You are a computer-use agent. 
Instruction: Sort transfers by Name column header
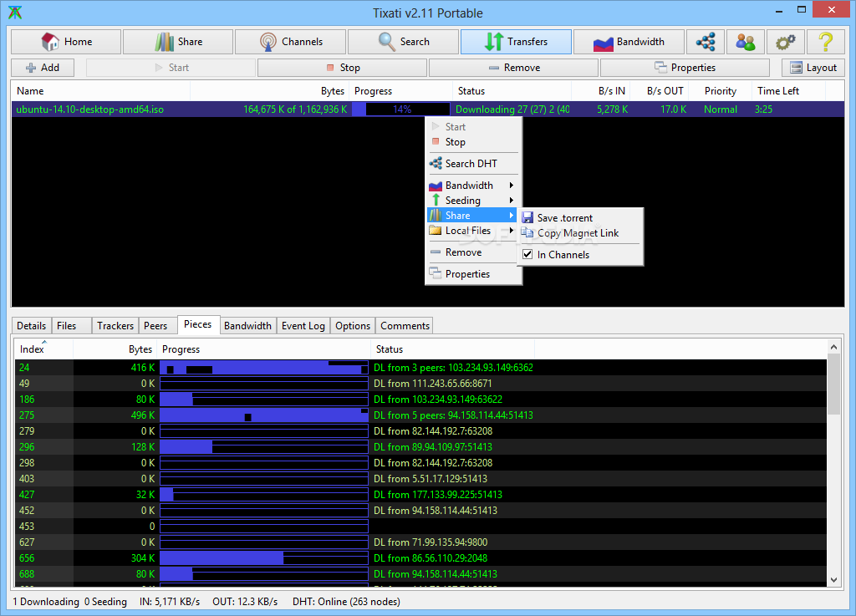click(100, 91)
